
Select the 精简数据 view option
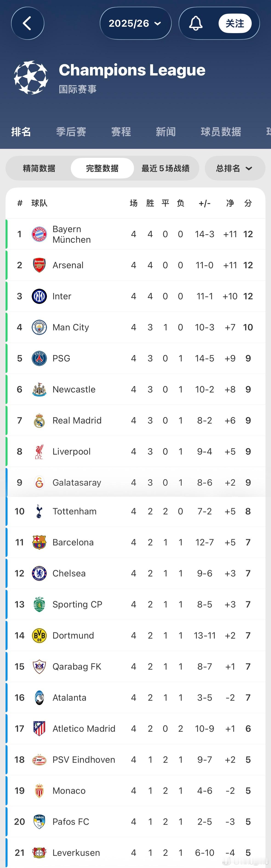39,168
